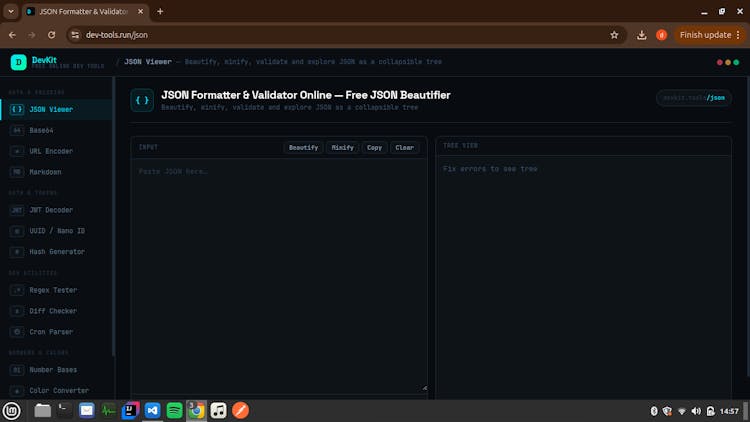Click the Copy button in input panel
The image size is (750, 422).
pos(374,147)
